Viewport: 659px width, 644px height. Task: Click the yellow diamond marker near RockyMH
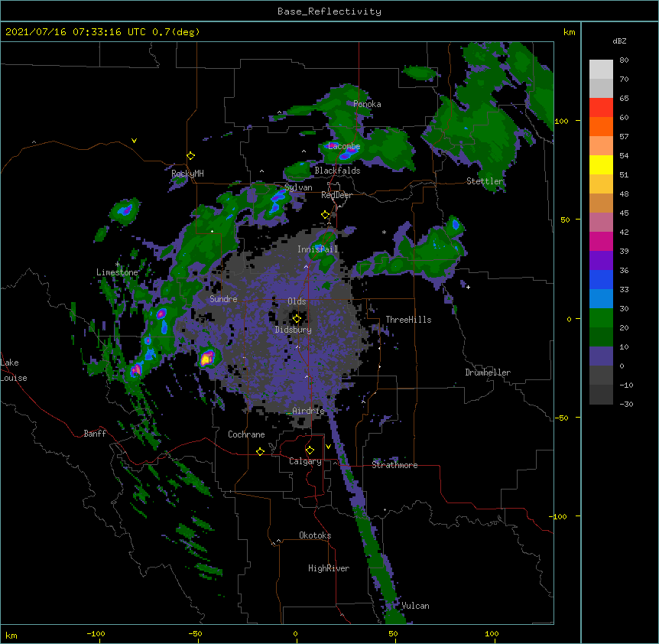pyautogui.click(x=190, y=156)
